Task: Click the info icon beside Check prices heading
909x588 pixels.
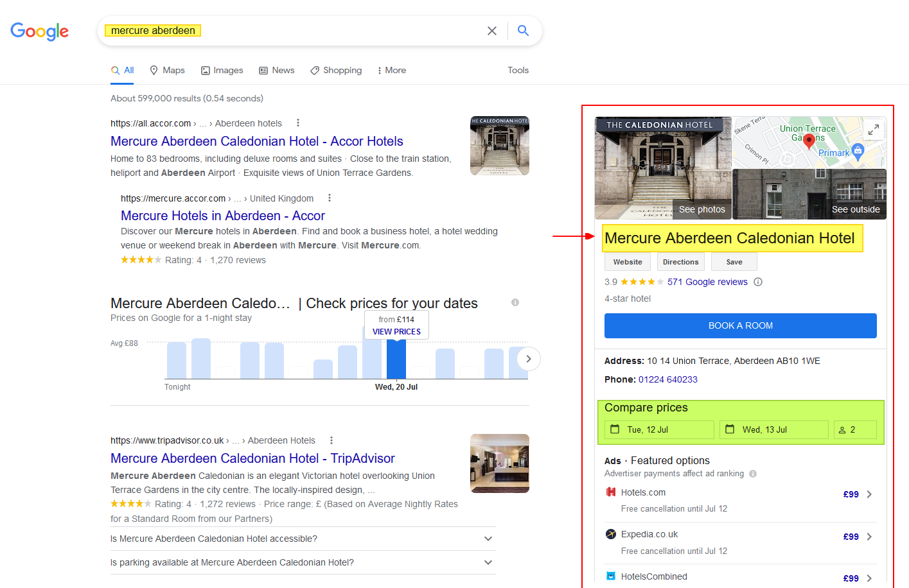Action: (515, 302)
